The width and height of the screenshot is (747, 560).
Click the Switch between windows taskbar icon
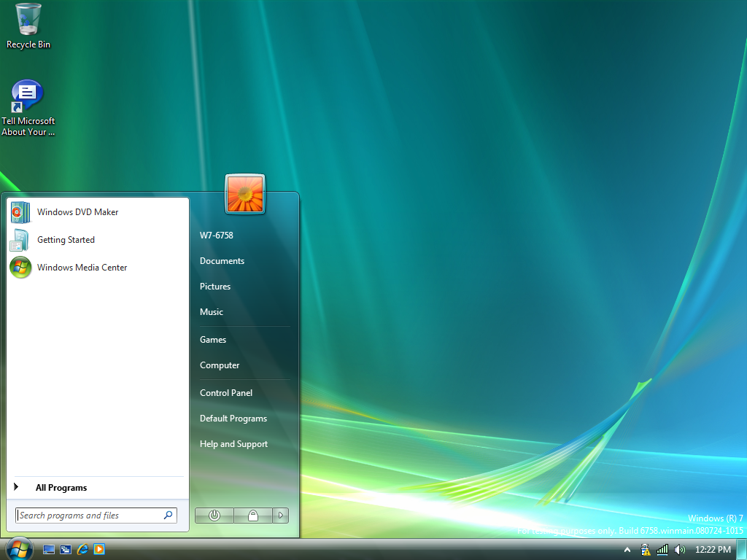coord(66,549)
